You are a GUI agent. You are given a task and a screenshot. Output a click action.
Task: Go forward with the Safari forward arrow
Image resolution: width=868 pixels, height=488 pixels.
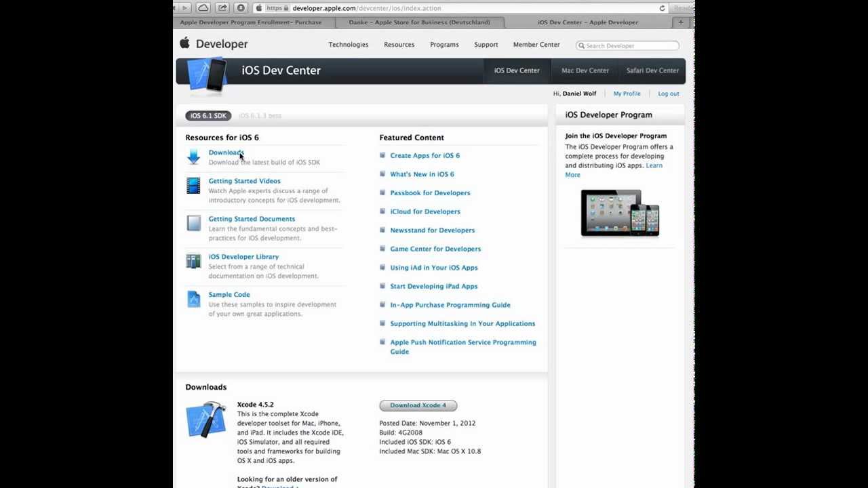184,8
